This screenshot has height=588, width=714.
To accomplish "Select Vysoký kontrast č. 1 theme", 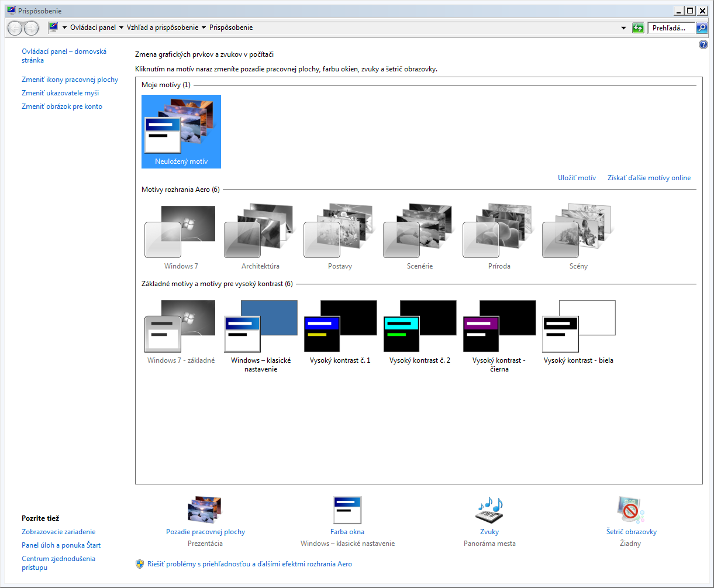I will tap(340, 332).
